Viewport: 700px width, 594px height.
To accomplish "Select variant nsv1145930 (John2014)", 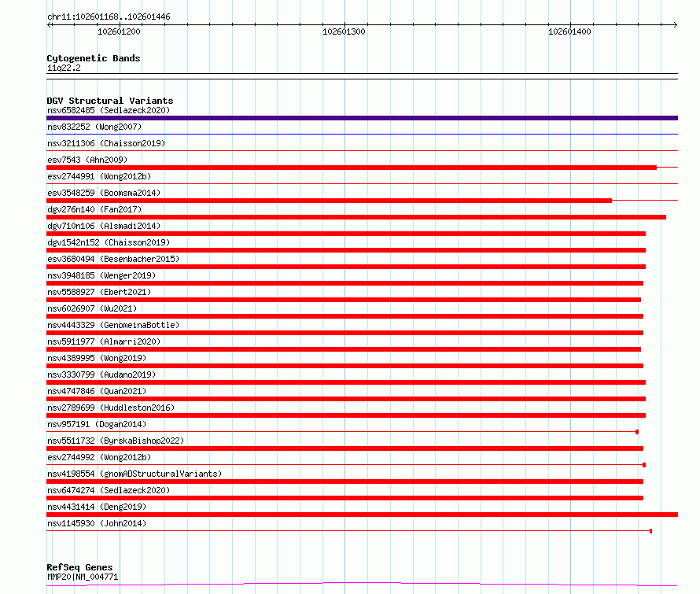I will (97, 523).
